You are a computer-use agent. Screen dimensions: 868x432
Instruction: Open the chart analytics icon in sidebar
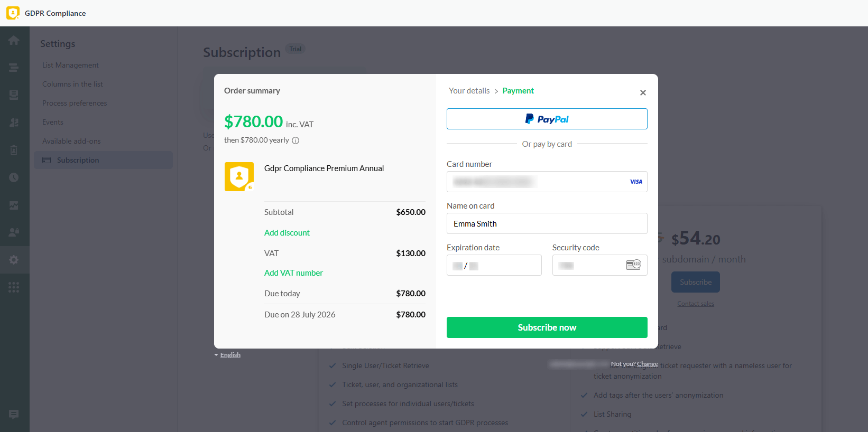pyautogui.click(x=14, y=205)
